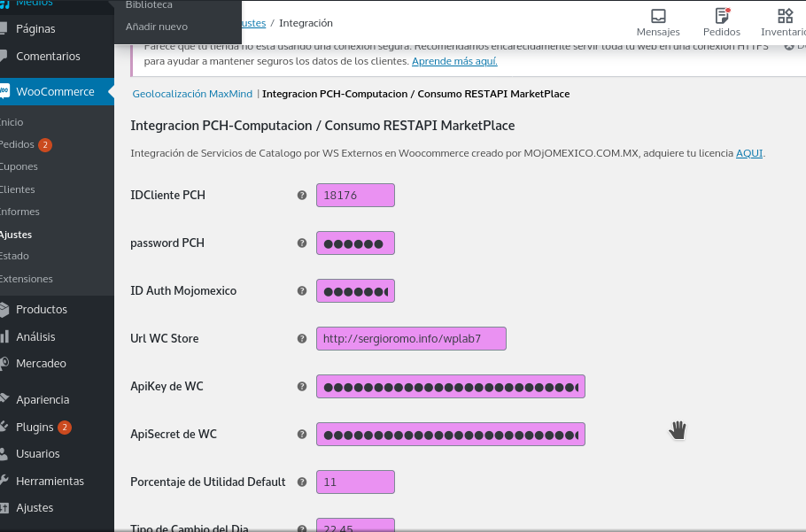Go to Plugins sidebar menu
The width and height of the screenshot is (806, 532).
tap(35, 428)
